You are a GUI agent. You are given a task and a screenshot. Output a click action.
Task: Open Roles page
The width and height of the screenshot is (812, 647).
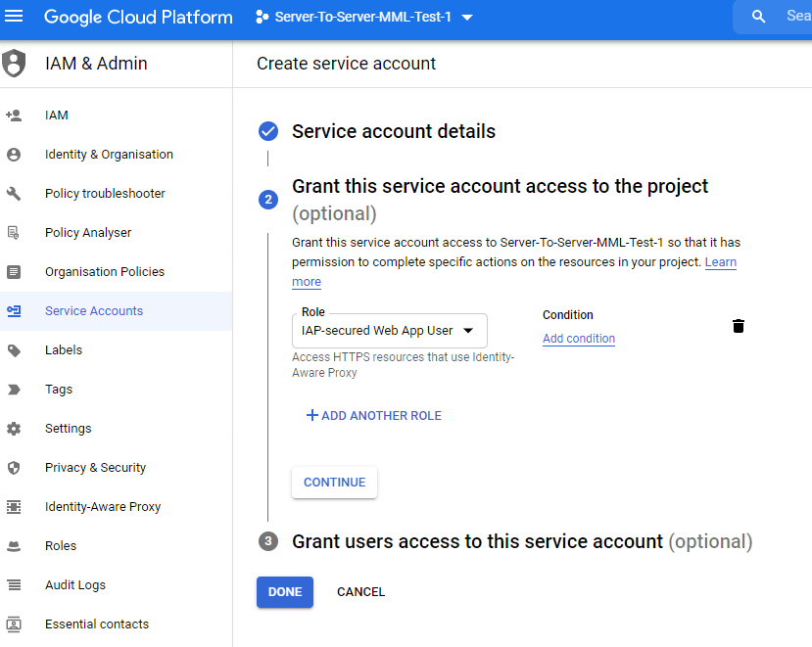pyautogui.click(x=116, y=546)
